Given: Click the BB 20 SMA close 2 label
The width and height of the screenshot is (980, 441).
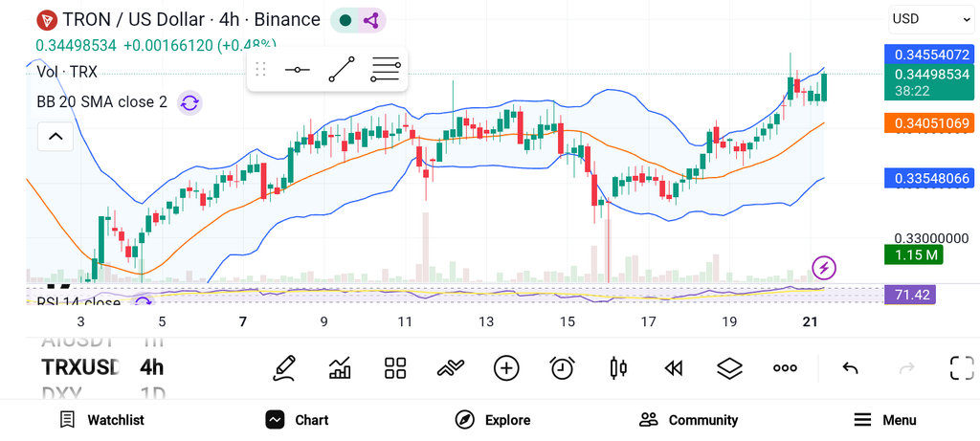Looking at the screenshot, I should point(101,101).
